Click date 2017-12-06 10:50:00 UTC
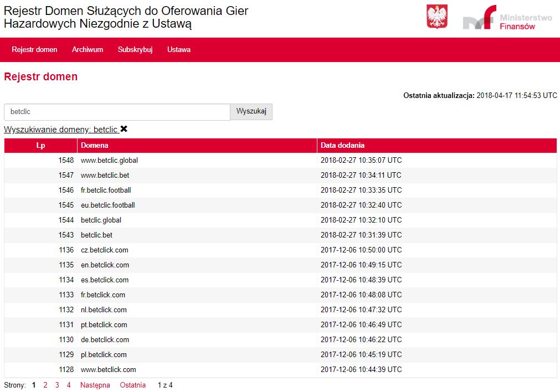The image size is (560, 392). (361, 250)
